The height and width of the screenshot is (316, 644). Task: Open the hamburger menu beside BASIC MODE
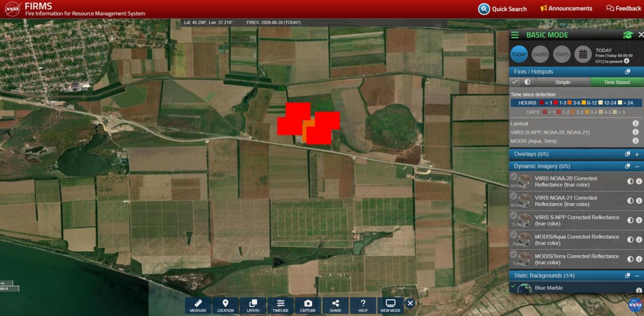515,35
